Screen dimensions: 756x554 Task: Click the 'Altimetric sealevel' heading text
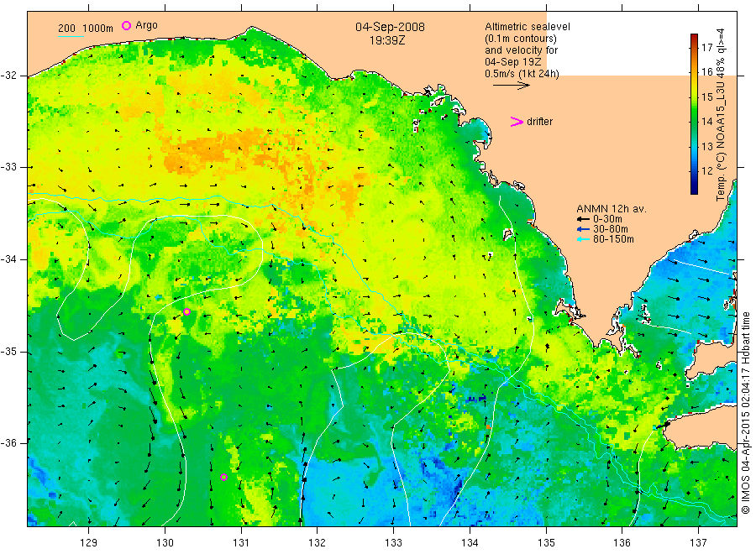click(528, 27)
